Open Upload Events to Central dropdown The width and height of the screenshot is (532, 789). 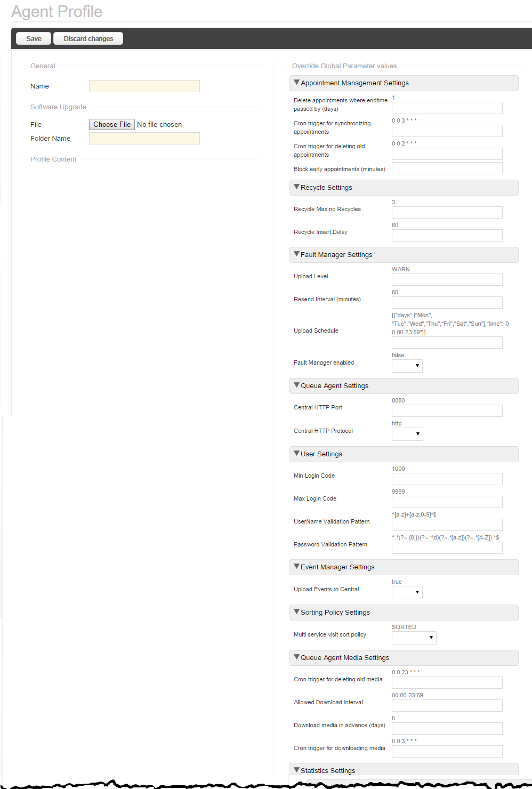407,592
